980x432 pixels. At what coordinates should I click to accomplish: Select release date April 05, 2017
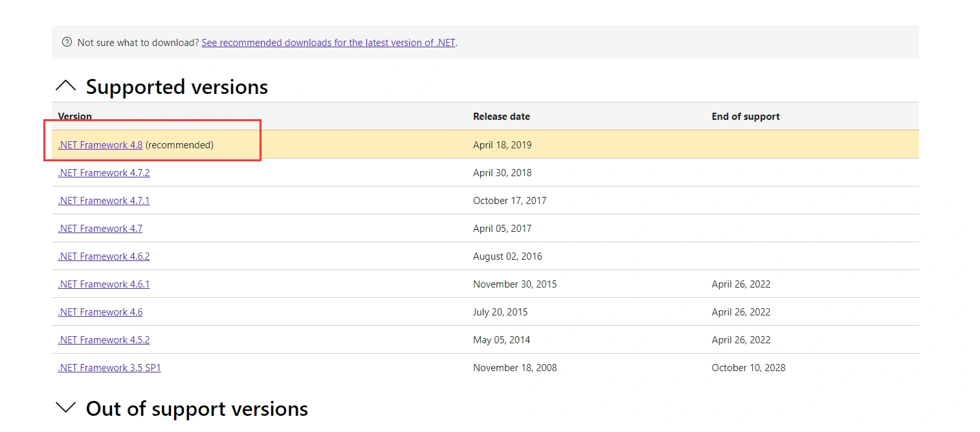tap(502, 229)
